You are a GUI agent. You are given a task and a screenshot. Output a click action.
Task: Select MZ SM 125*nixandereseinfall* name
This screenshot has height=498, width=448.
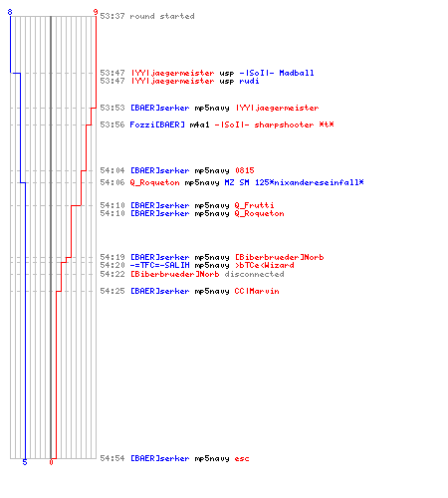click(294, 182)
